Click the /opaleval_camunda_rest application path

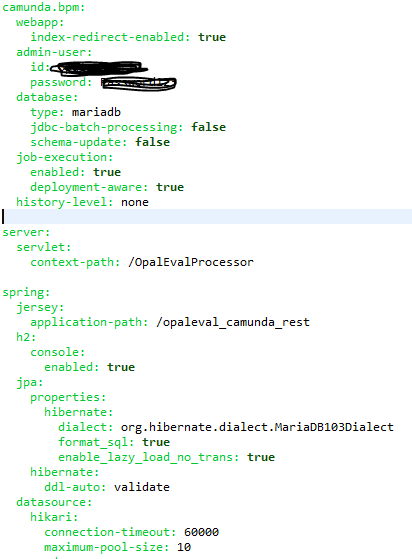pyautogui.click(x=233, y=322)
